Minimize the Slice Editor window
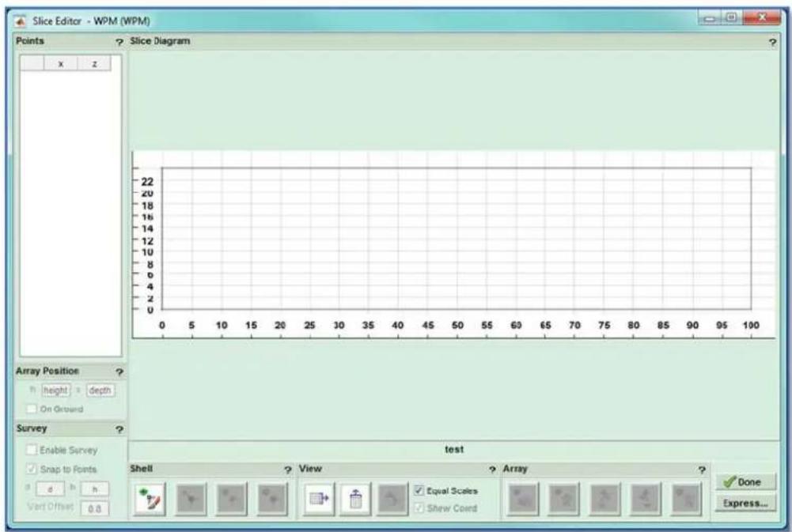Screen dimensions: 792x532 (711, 19)
